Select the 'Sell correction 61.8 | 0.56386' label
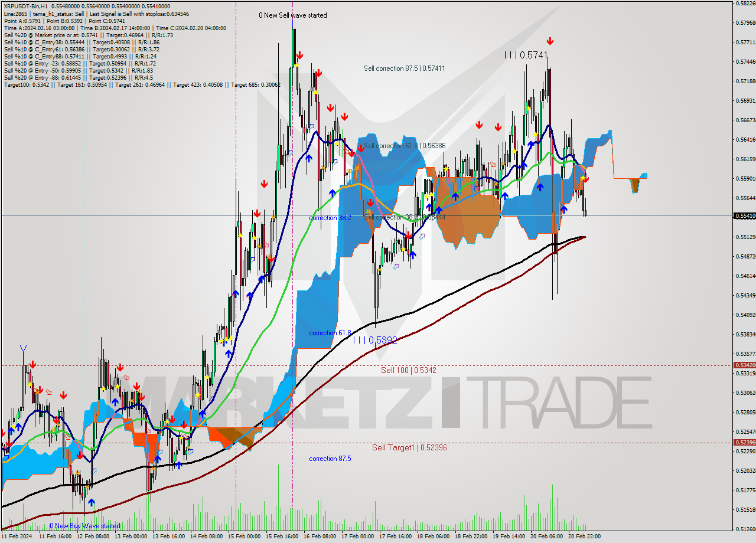756x543 pixels. [405, 146]
